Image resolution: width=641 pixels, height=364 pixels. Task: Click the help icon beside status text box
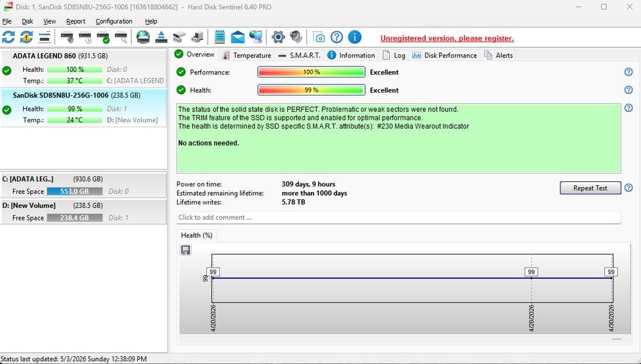tap(629, 108)
